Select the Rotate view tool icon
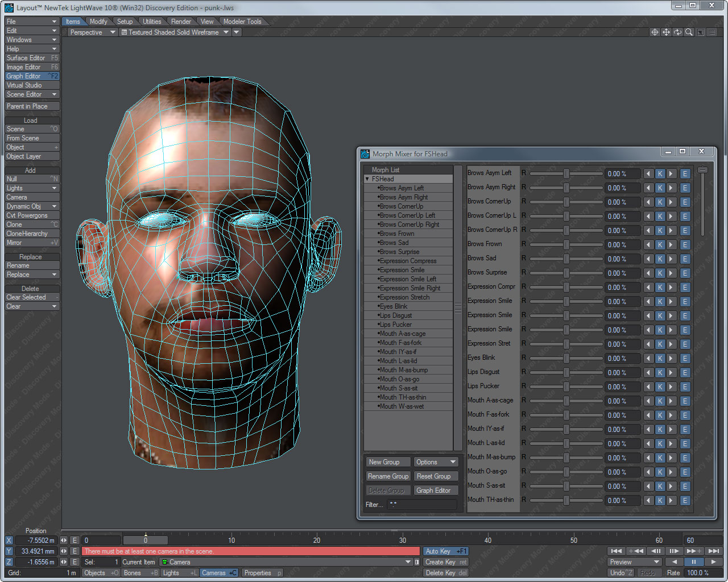Viewport: 728px width, 582px height. pyautogui.click(x=677, y=32)
